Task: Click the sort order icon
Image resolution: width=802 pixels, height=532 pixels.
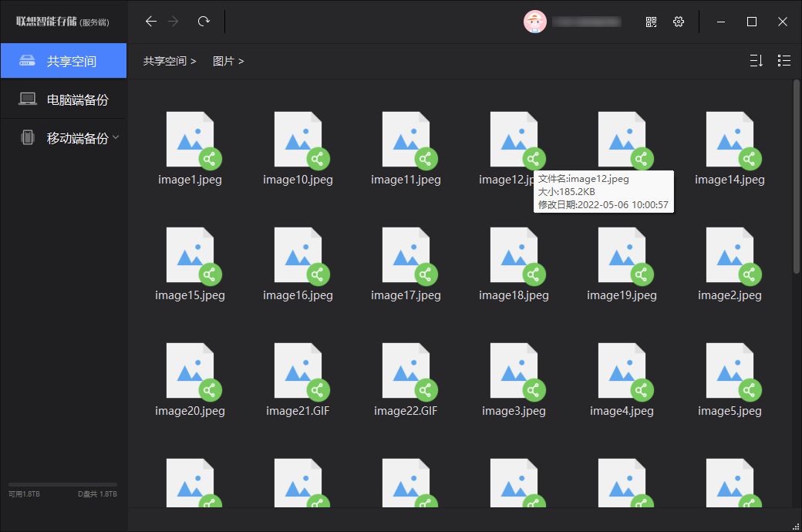Action: click(755, 60)
